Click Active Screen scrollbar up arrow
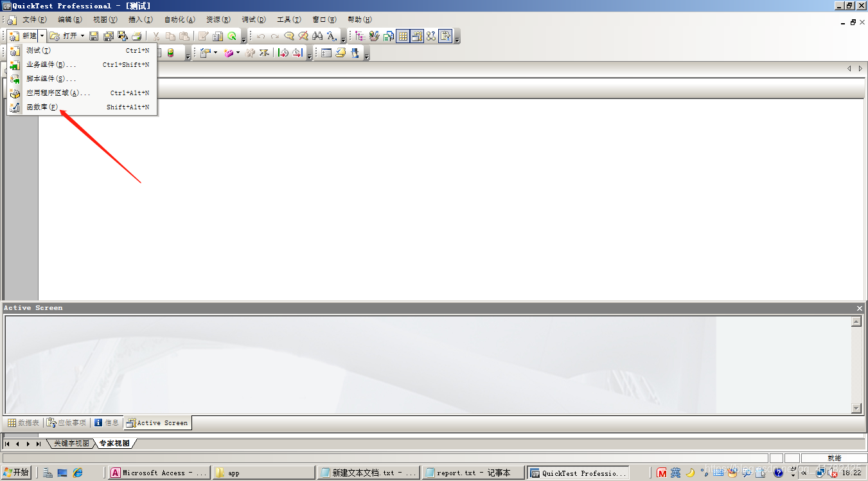Image resolution: width=868 pixels, height=481 pixels. (856, 322)
